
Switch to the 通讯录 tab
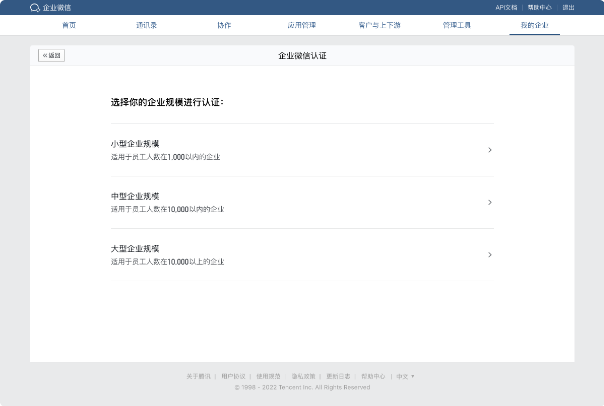click(x=146, y=24)
